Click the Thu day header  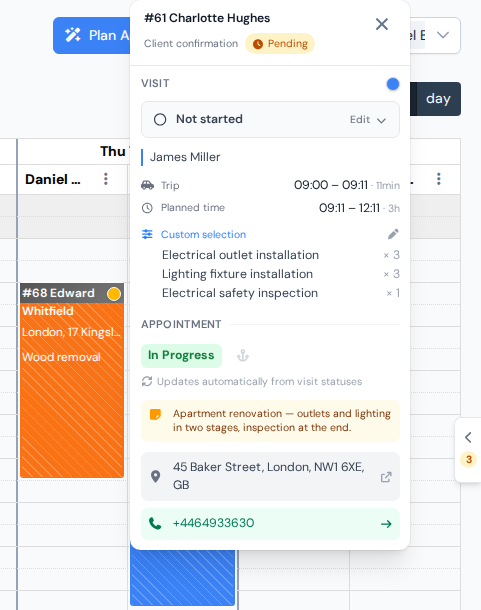[x=113, y=151]
